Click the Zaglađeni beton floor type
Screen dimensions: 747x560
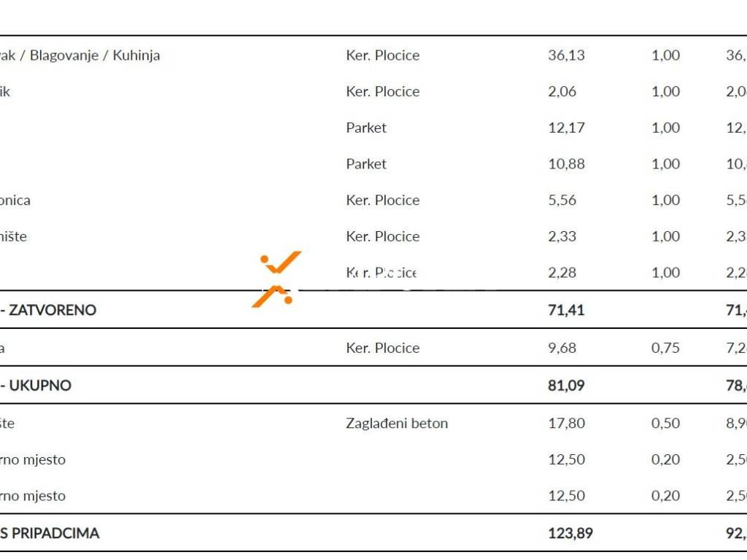coord(397,424)
